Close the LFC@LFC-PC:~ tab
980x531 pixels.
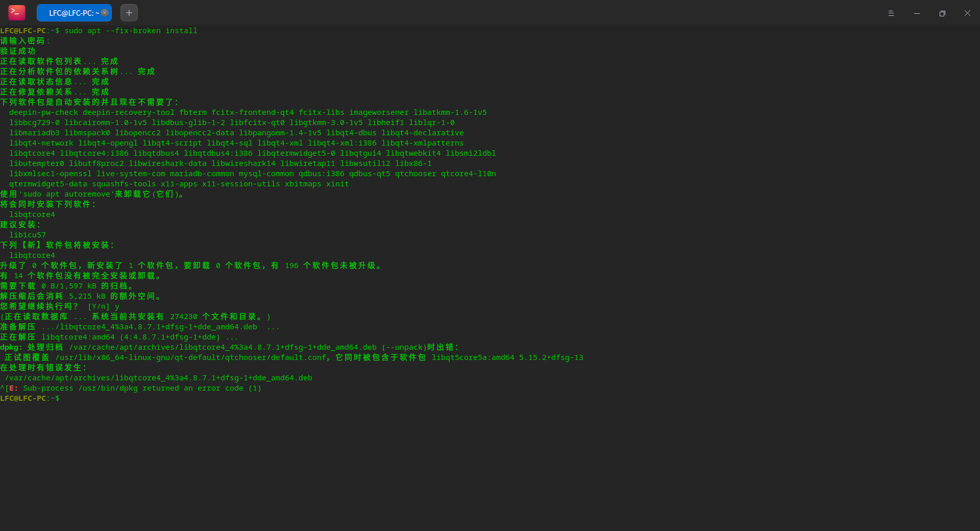(104, 13)
